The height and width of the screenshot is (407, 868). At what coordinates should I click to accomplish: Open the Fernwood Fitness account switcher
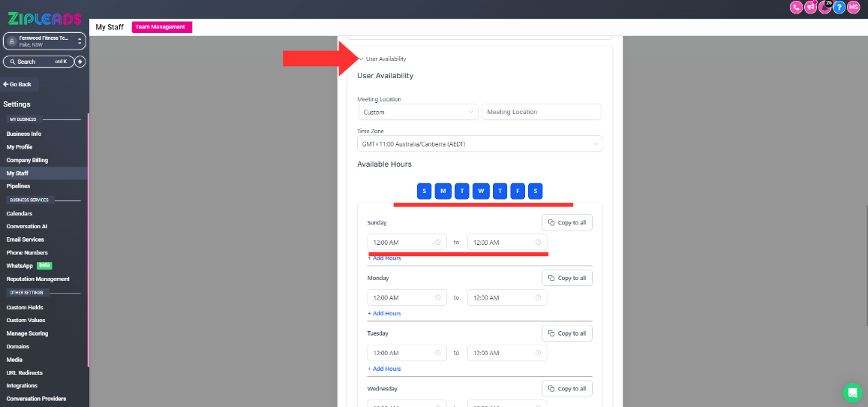44,41
